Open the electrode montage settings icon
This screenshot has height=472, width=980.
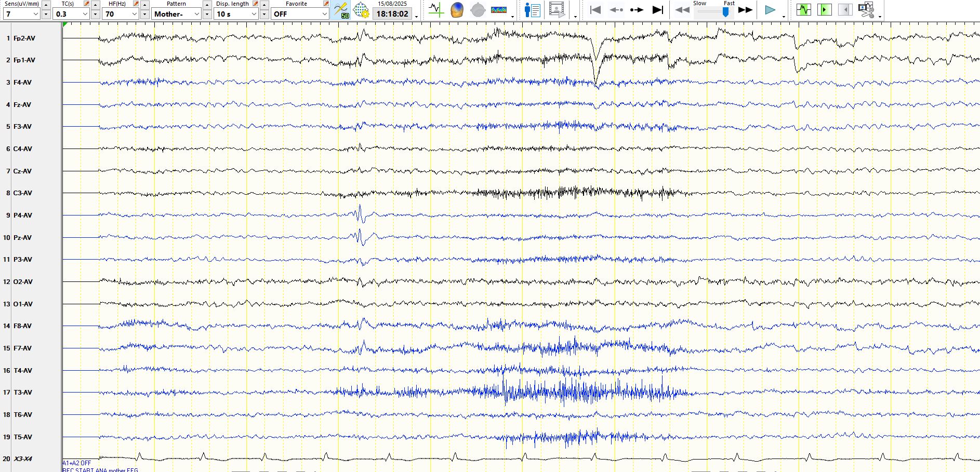click(361, 10)
